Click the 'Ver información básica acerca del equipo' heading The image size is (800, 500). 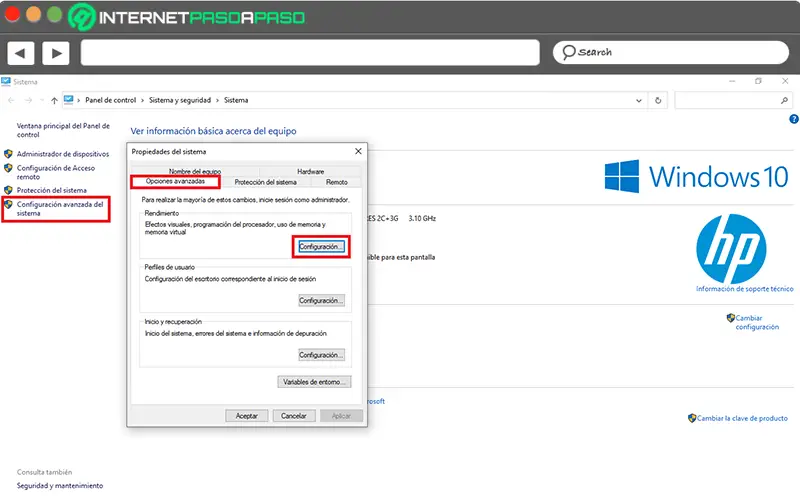coord(213,131)
